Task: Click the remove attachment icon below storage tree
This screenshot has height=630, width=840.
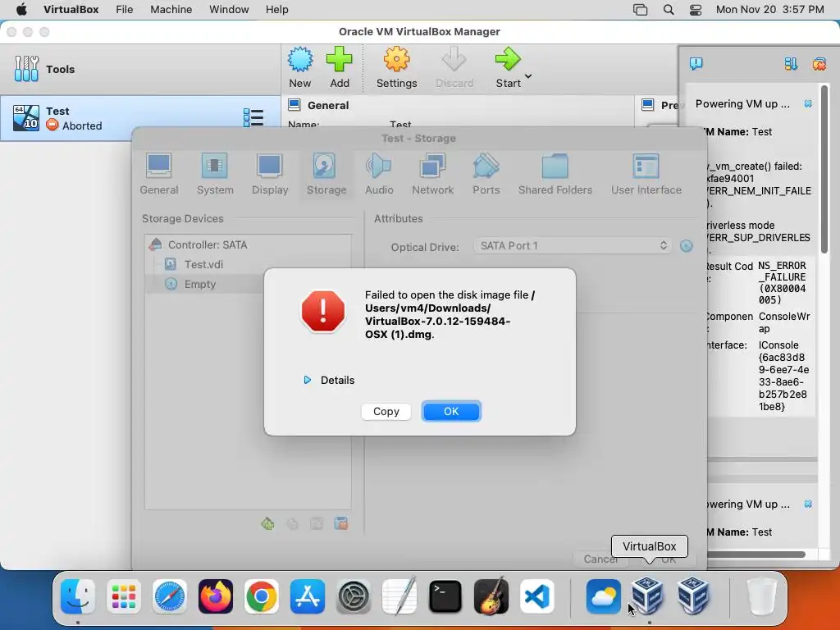Action: point(341,523)
